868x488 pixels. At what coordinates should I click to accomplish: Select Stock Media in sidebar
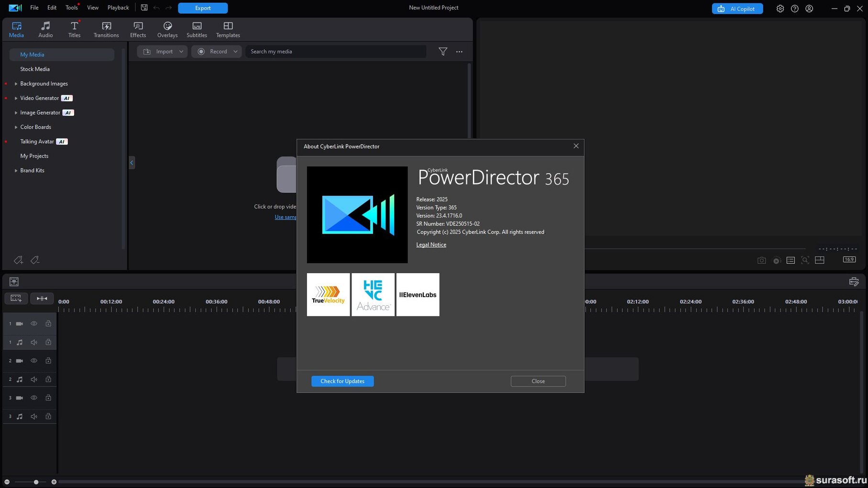click(x=35, y=69)
